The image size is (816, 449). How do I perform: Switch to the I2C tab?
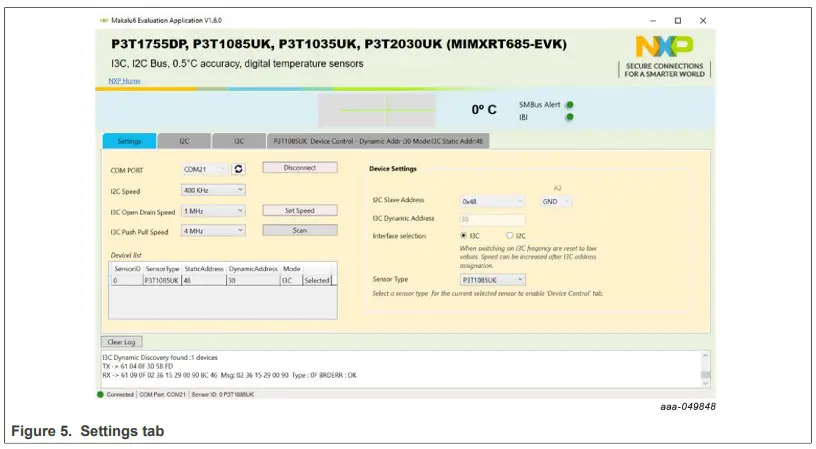184,141
